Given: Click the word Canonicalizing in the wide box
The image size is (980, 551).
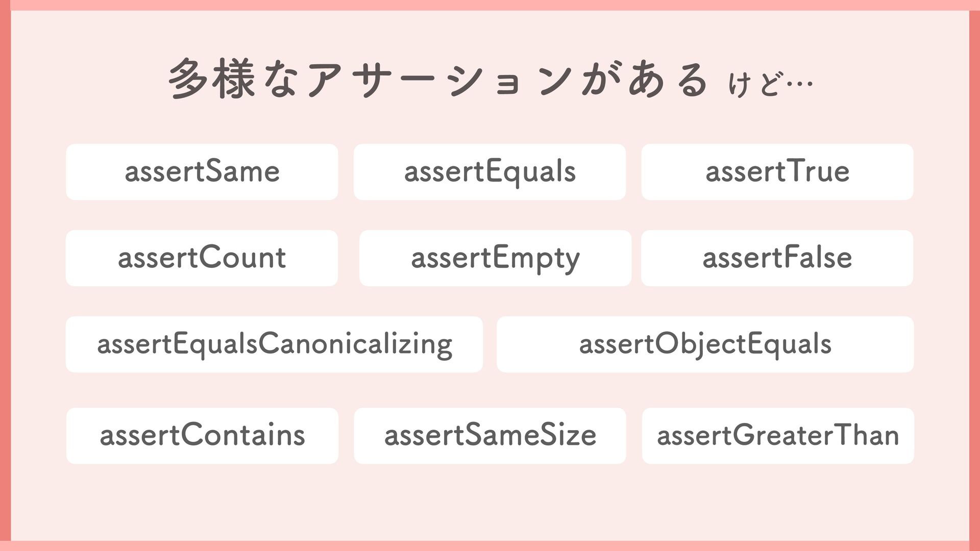Looking at the screenshot, I should click(356, 345).
